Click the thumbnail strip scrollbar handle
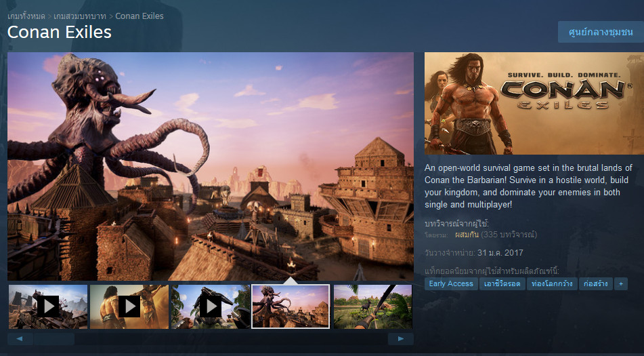This screenshot has height=356, width=644. point(54,338)
